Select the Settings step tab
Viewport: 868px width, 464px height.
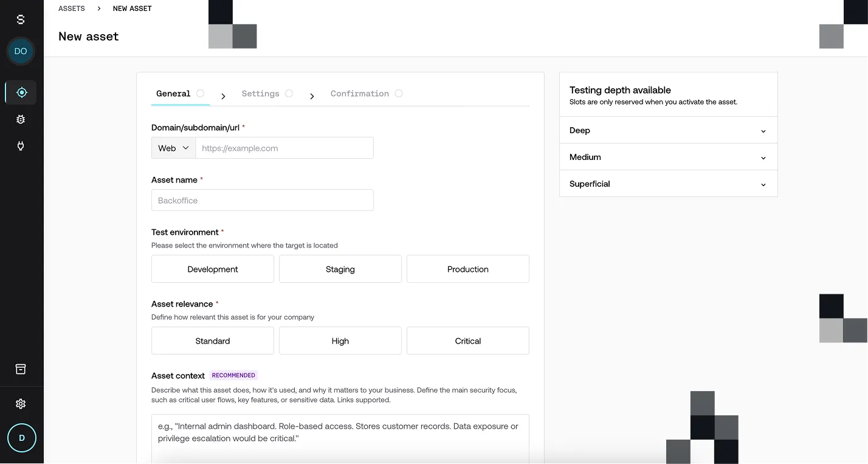(x=267, y=94)
